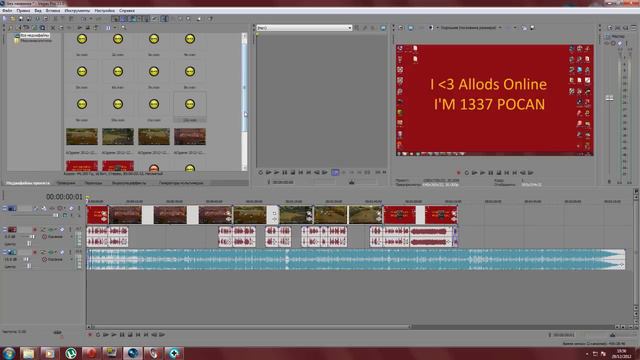Minimize the video track header
This screenshot has height=360, width=640.
[5, 209]
